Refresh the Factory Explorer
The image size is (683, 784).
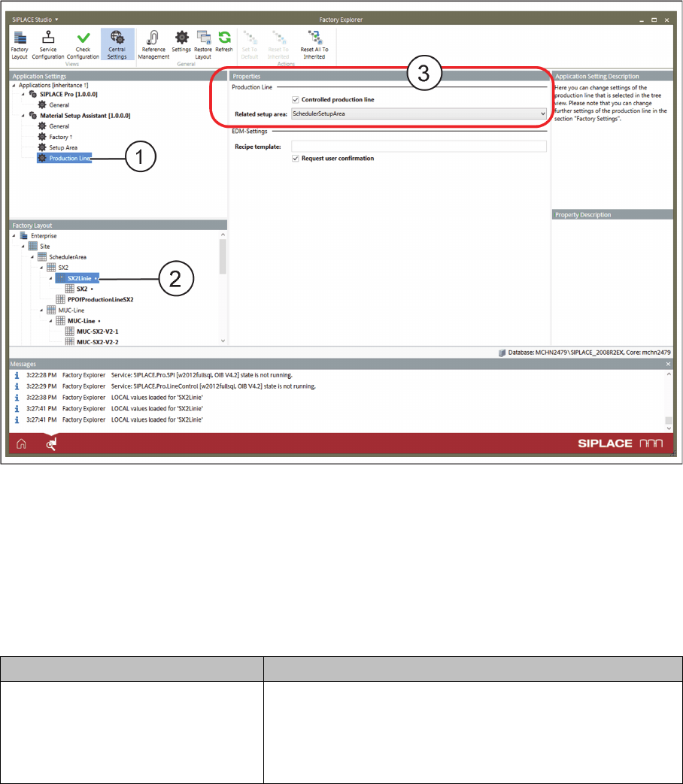point(224,41)
